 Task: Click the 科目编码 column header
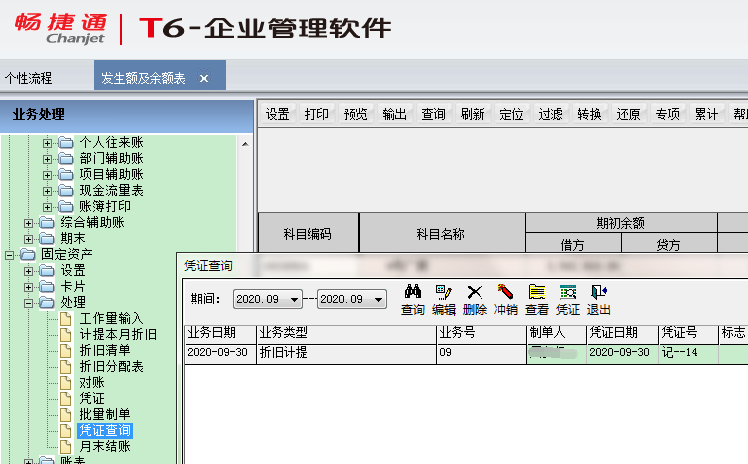click(x=308, y=234)
